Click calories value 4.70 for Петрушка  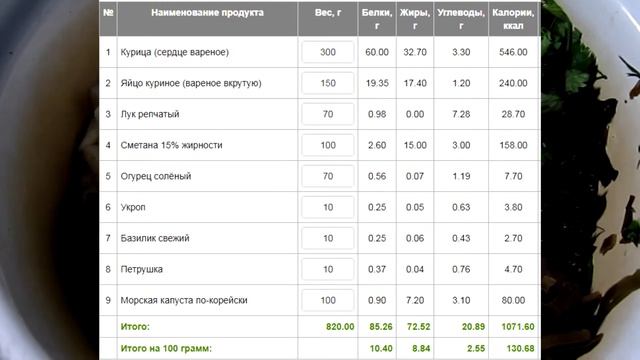[x=513, y=269]
